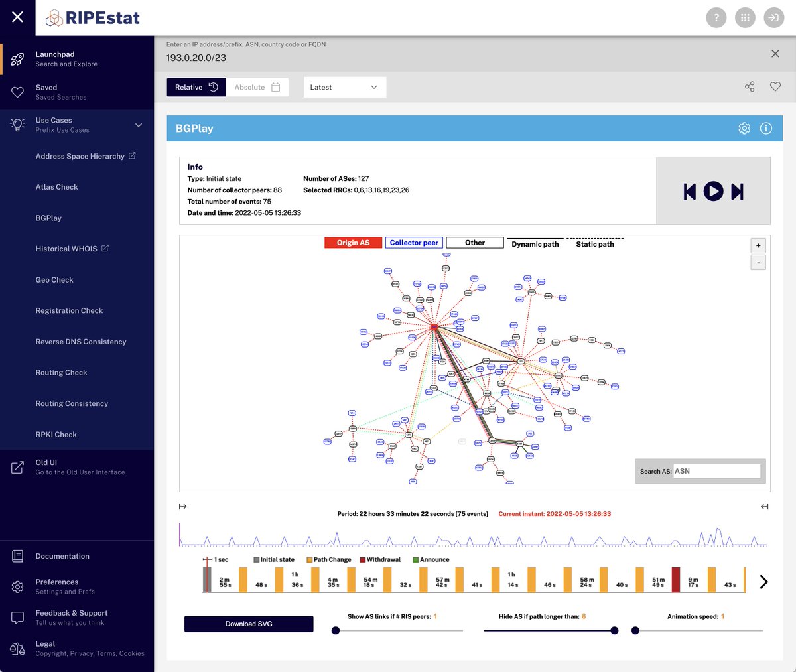Click the Feedback chat bubble icon
The height and width of the screenshot is (672, 796).
pyautogui.click(x=18, y=618)
